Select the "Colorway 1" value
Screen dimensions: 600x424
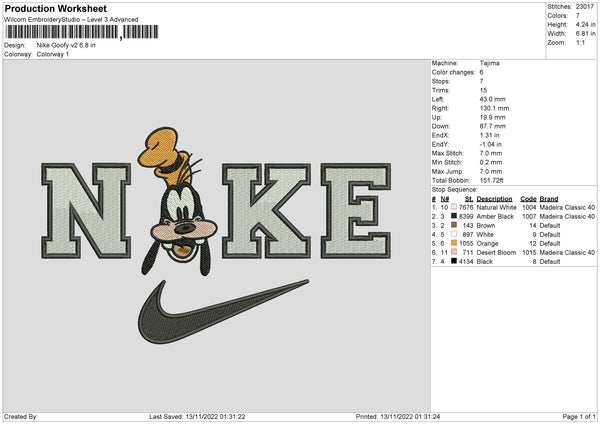coord(53,54)
